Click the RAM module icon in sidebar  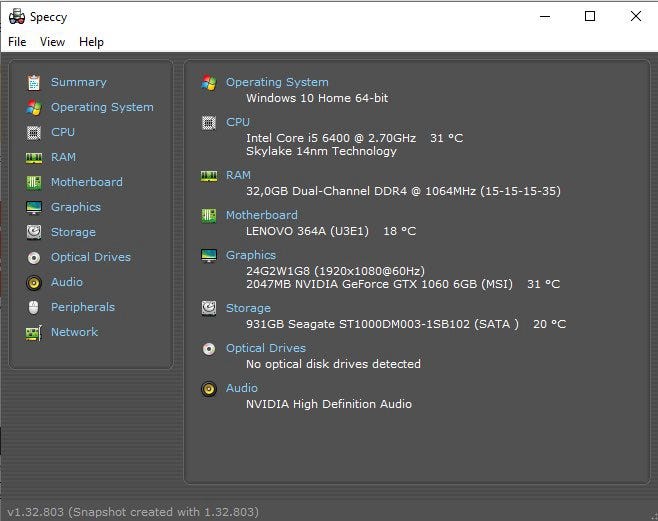(34, 157)
